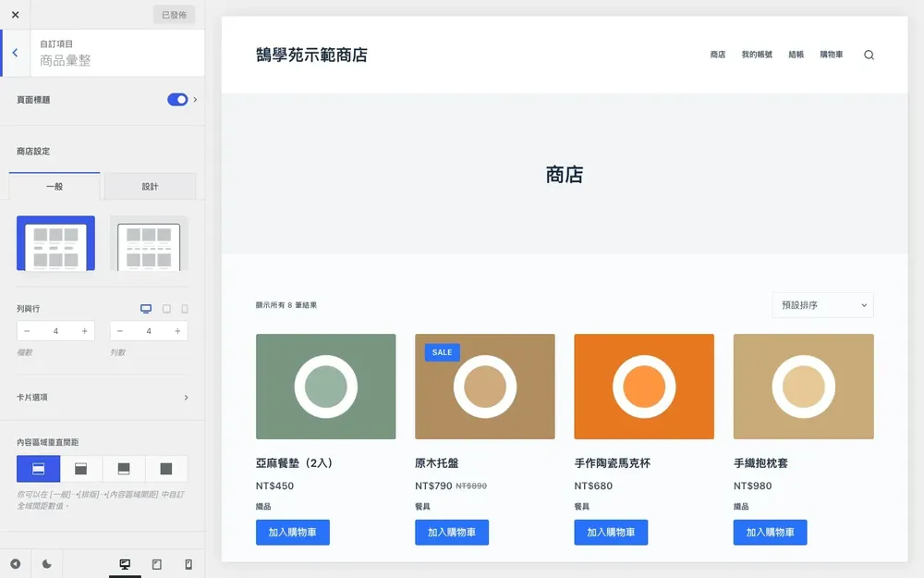
Task: Click the NT$450 price text
Action: (274, 486)
